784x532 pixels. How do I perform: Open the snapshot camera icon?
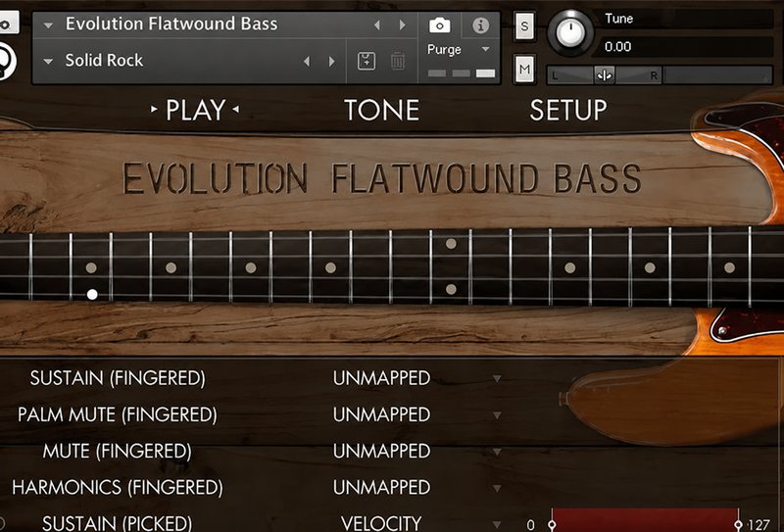[439, 25]
